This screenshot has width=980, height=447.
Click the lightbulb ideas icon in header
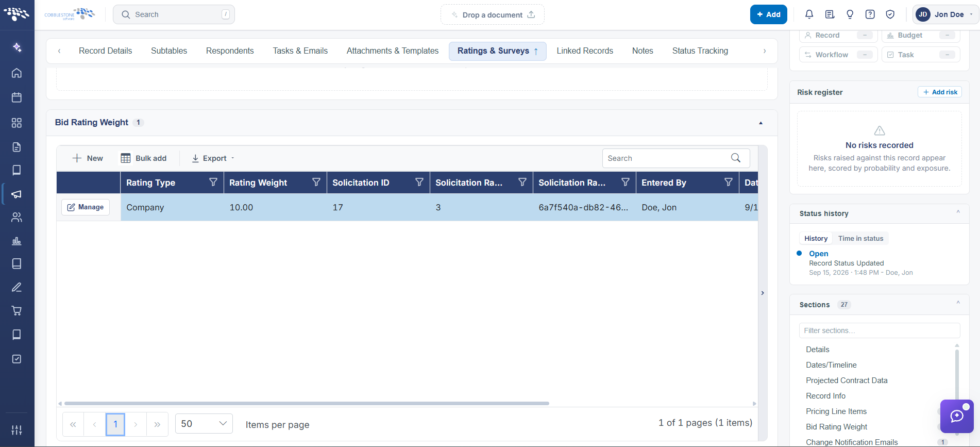click(850, 14)
